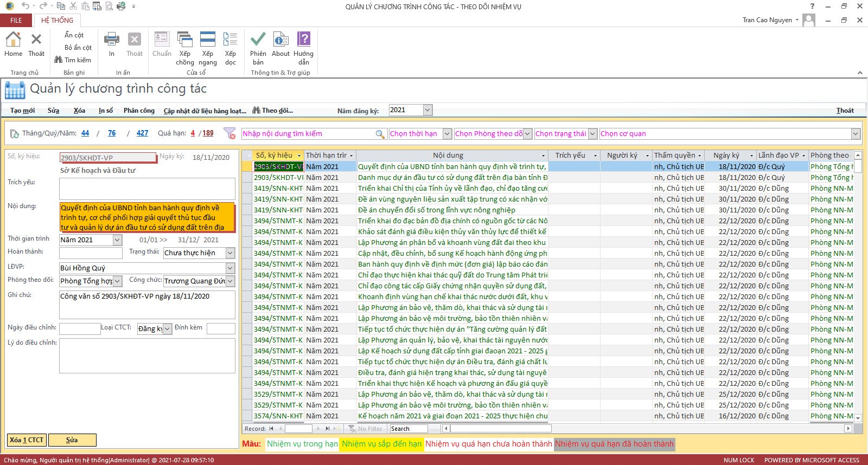The height and width of the screenshot is (465, 868).
Task: Select Xếp dọc window arrangement icon
Action: click(230, 40)
